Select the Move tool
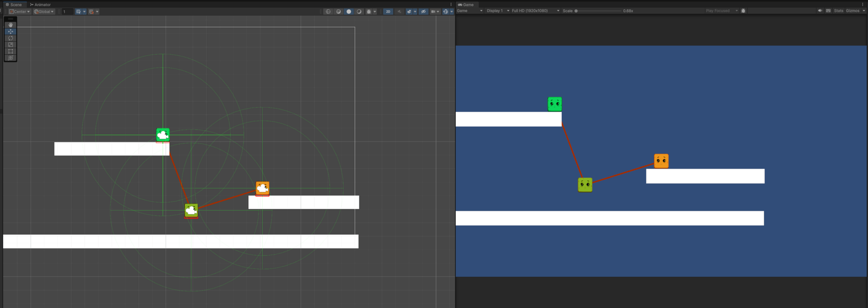This screenshot has width=868, height=308. coord(10,32)
